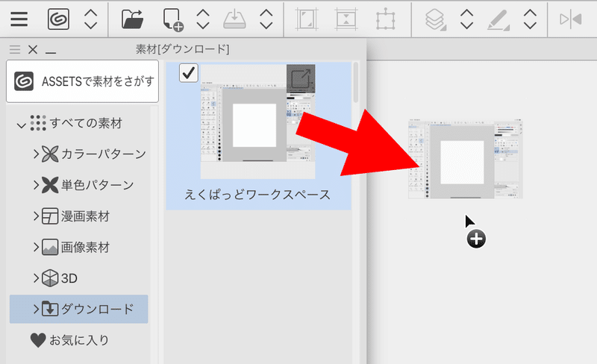The image size is (597, 364).
Task: Click the paste-to-canvas icon on thumbnail
Action: coord(301,78)
